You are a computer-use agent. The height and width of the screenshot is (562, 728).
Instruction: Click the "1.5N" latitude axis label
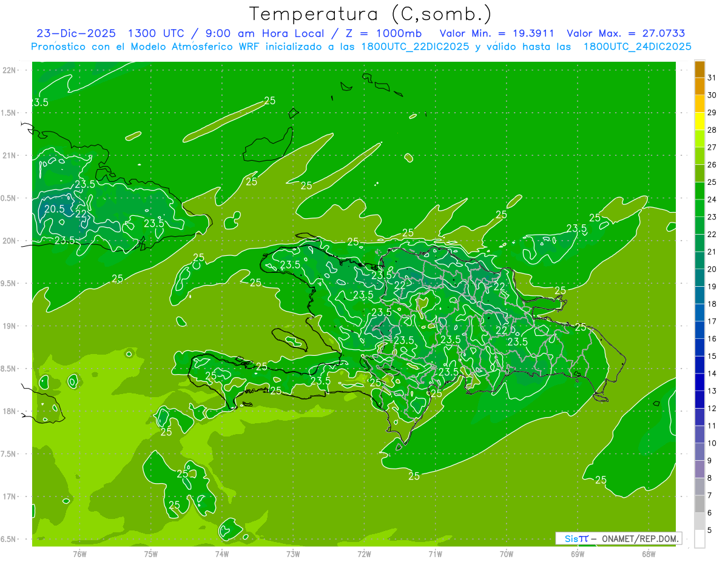(9, 113)
